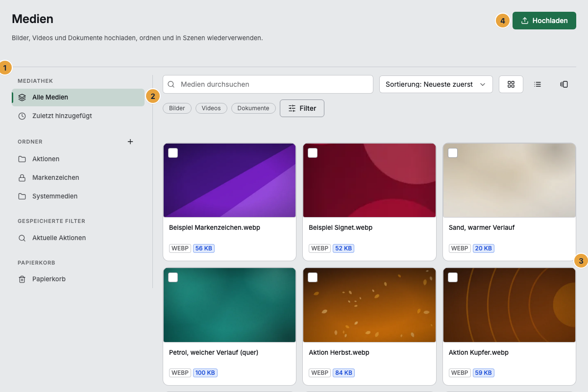Screen dimensions: 588x392
Task: Open Alle Medien in sidebar
Action: 78,97
